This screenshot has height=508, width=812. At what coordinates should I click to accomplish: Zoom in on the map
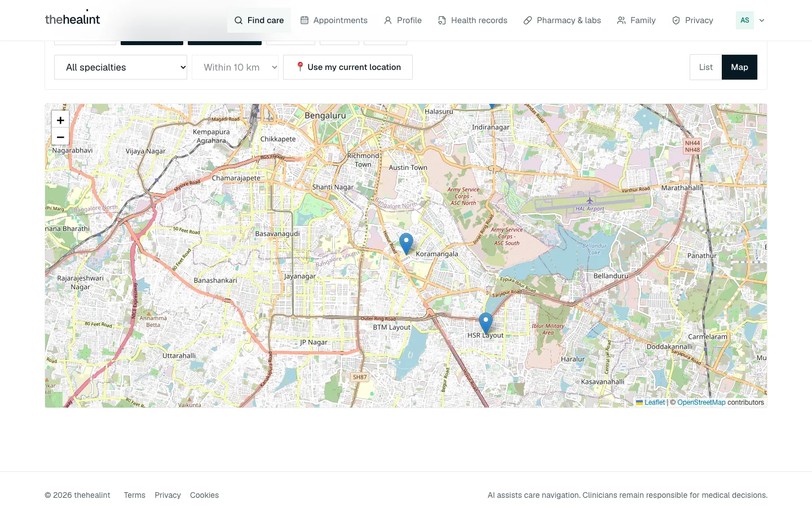[60, 120]
